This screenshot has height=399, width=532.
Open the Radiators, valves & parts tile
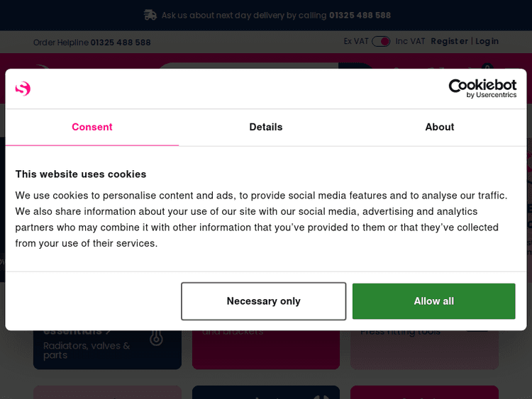pos(107,350)
